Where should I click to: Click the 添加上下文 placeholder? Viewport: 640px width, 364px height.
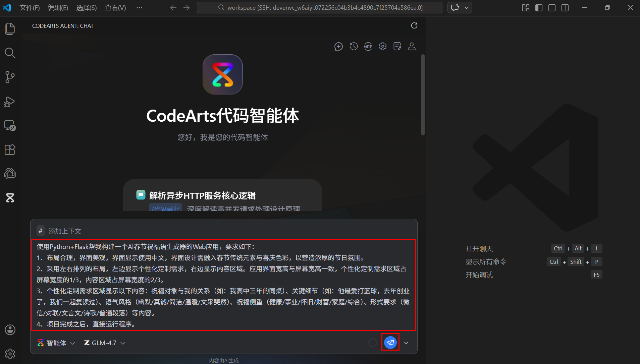(x=65, y=231)
